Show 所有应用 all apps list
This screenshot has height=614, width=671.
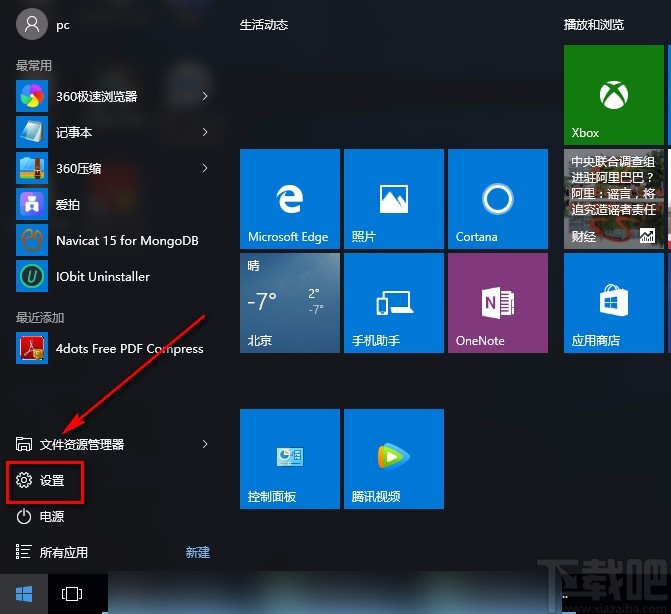click(52, 552)
